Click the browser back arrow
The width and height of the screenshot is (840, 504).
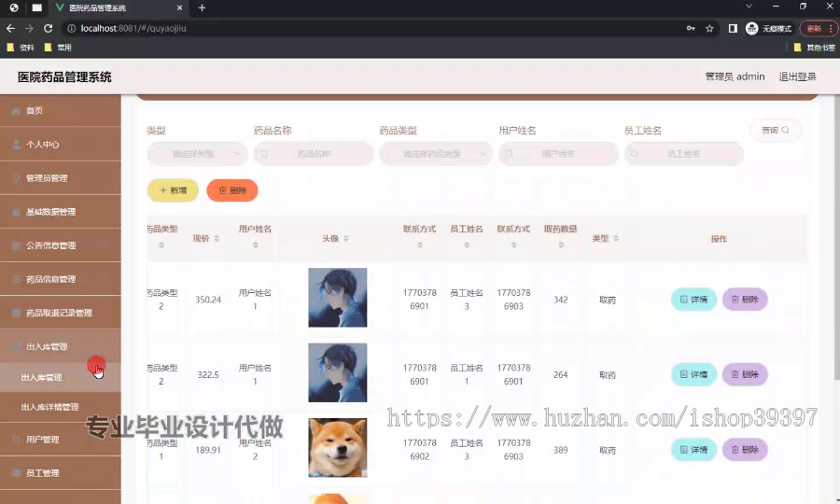click(x=10, y=28)
